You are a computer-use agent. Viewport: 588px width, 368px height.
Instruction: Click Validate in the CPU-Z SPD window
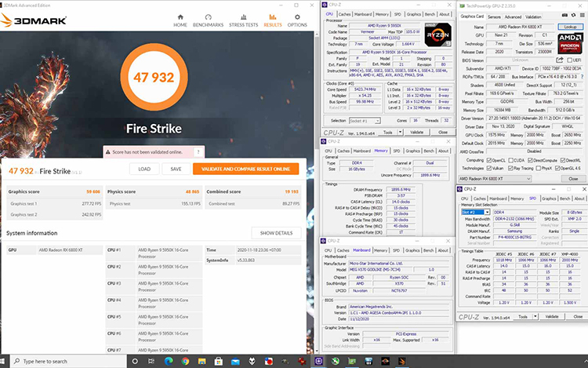point(552,317)
